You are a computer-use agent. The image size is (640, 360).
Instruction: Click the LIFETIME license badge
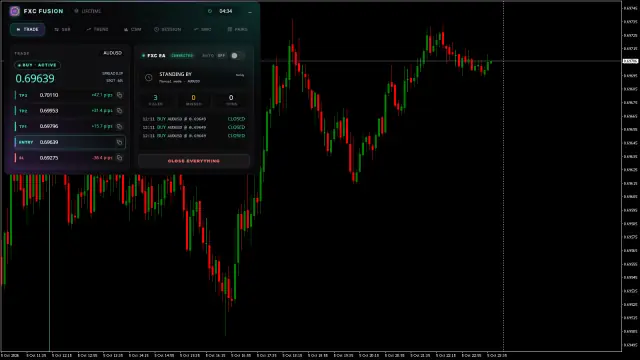point(88,11)
